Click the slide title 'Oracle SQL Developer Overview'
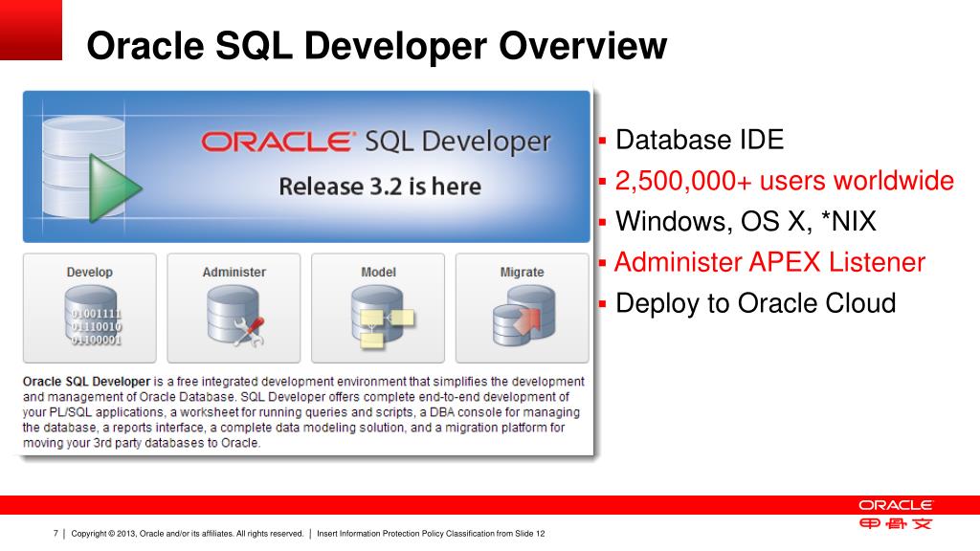This screenshot has height=551, width=980. click(377, 46)
